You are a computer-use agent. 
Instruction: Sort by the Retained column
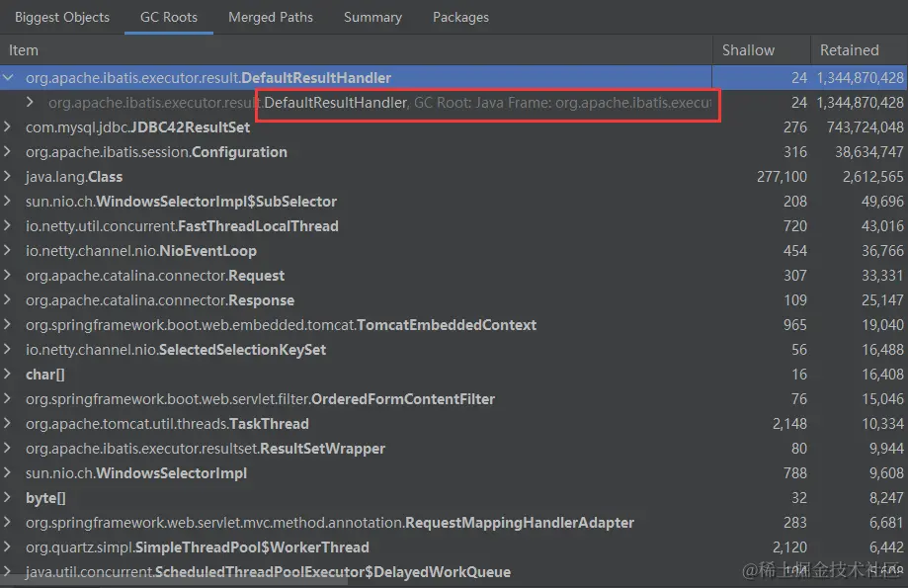click(852, 49)
